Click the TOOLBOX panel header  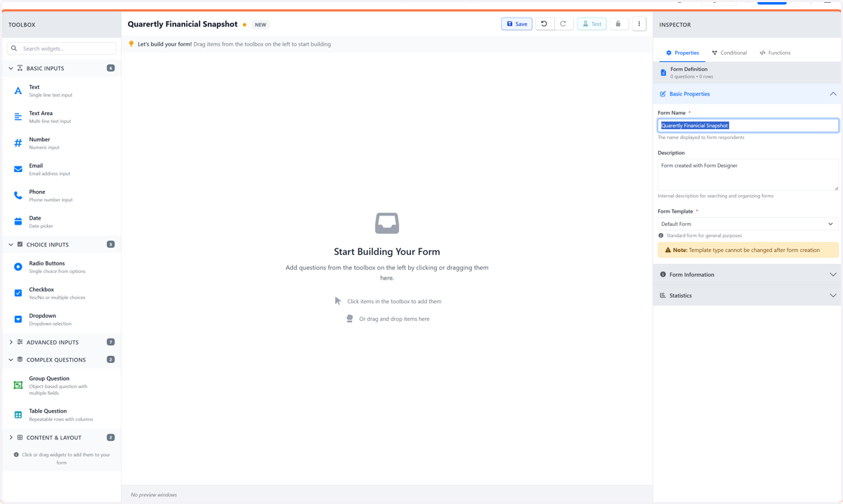(61, 25)
